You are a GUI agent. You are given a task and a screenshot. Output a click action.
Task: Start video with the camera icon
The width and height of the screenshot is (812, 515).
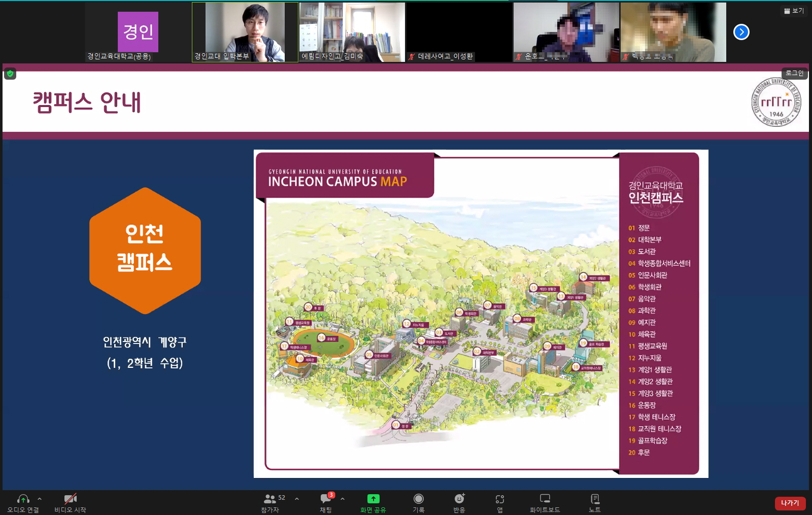(70, 499)
